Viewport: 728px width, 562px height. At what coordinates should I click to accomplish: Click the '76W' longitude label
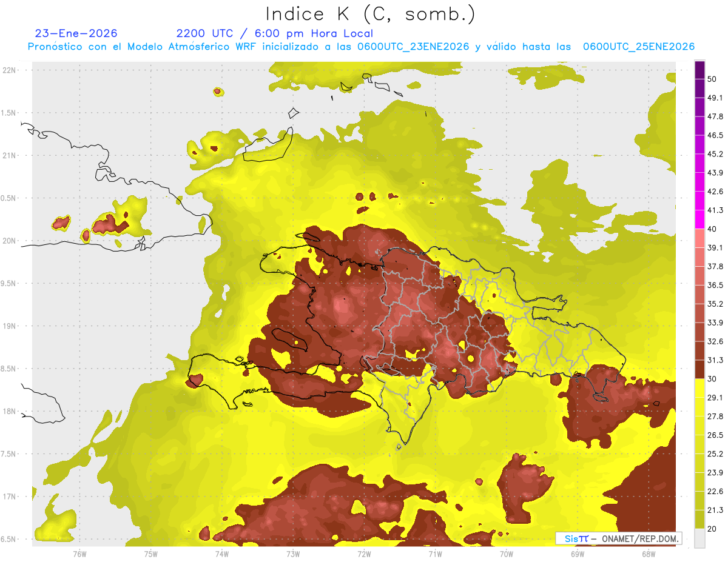point(79,554)
